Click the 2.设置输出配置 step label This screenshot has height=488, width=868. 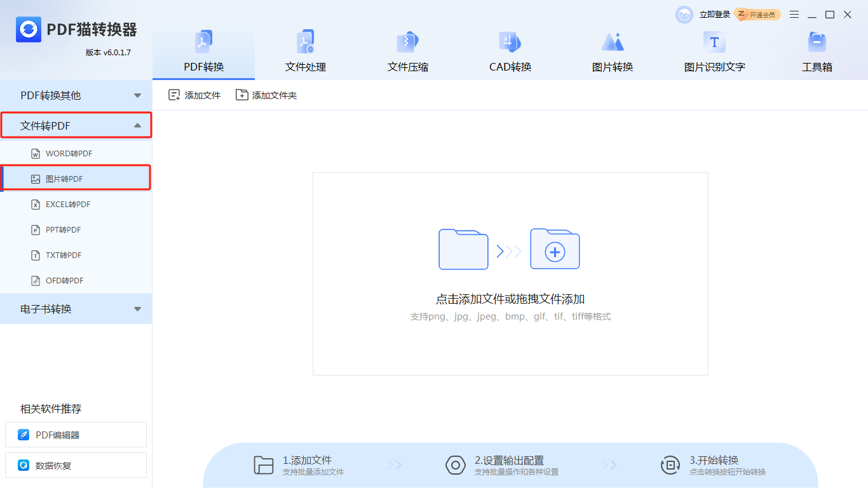(x=509, y=460)
